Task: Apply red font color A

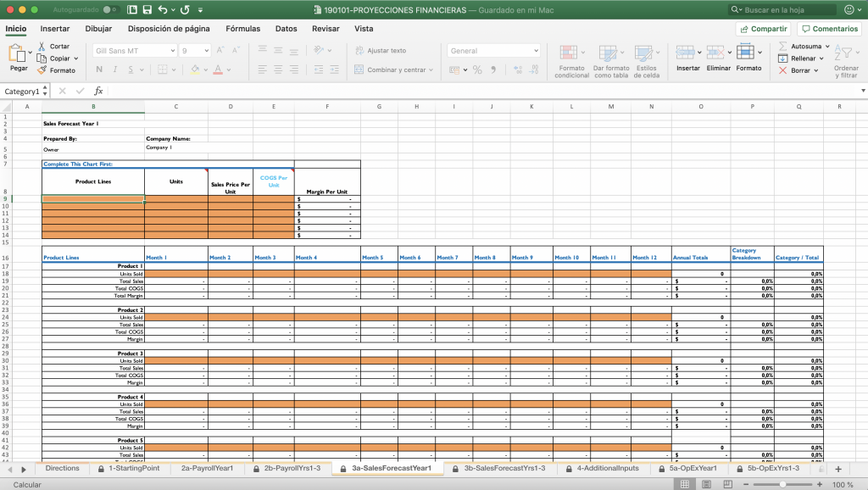Action: 218,70
